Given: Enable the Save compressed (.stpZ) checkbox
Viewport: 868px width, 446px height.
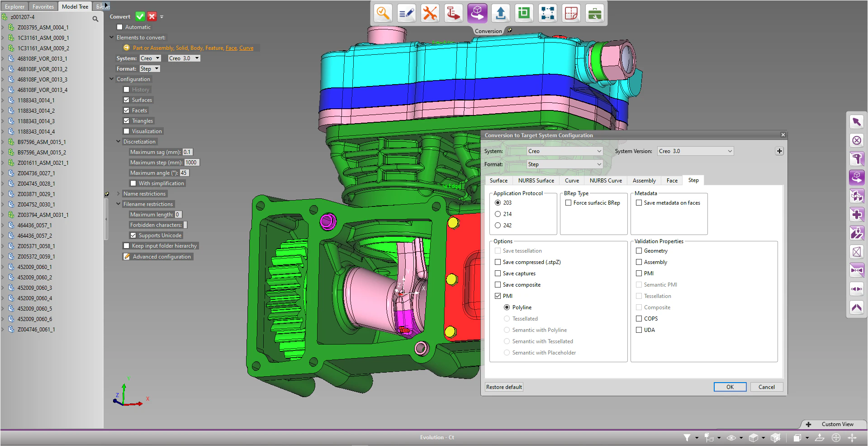Looking at the screenshot, I should (x=498, y=262).
